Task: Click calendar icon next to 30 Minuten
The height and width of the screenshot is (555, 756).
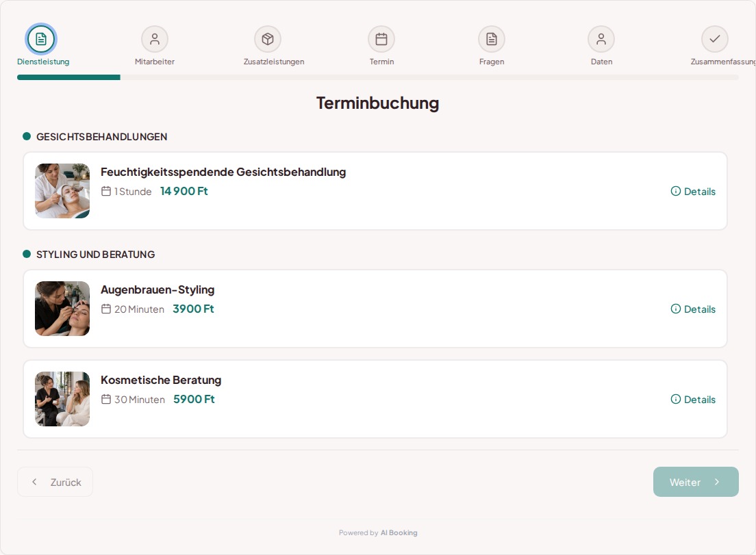Action: pyautogui.click(x=106, y=400)
